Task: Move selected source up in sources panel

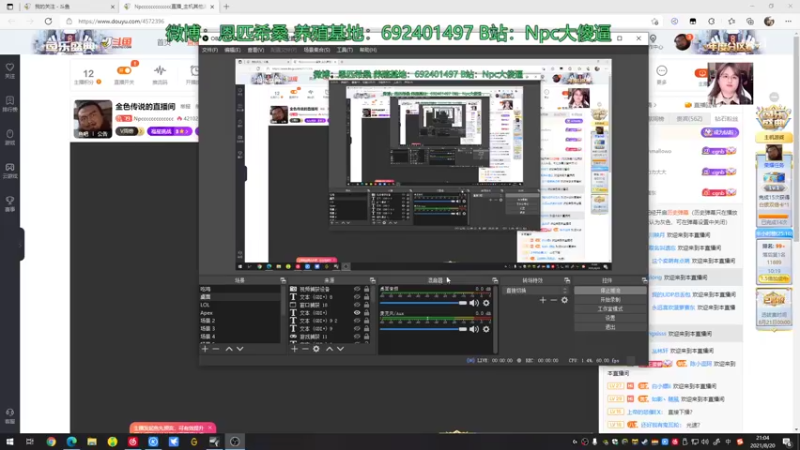Action: 330,349
